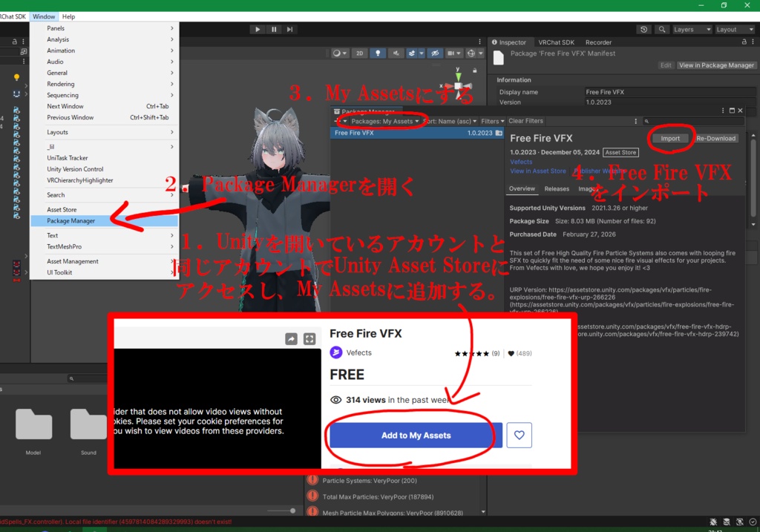Image resolution: width=760 pixels, height=532 pixels.
Task: Toggle hidden objects visibility (crossed-eye icon)
Action: click(435, 53)
